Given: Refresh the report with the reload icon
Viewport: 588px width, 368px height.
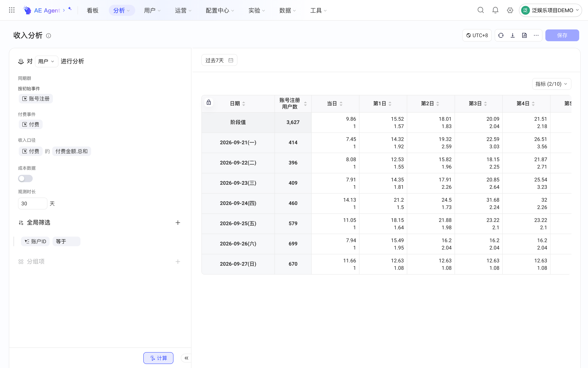Looking at the screenshot, I should pyautogui.click(x=501, y=36).
